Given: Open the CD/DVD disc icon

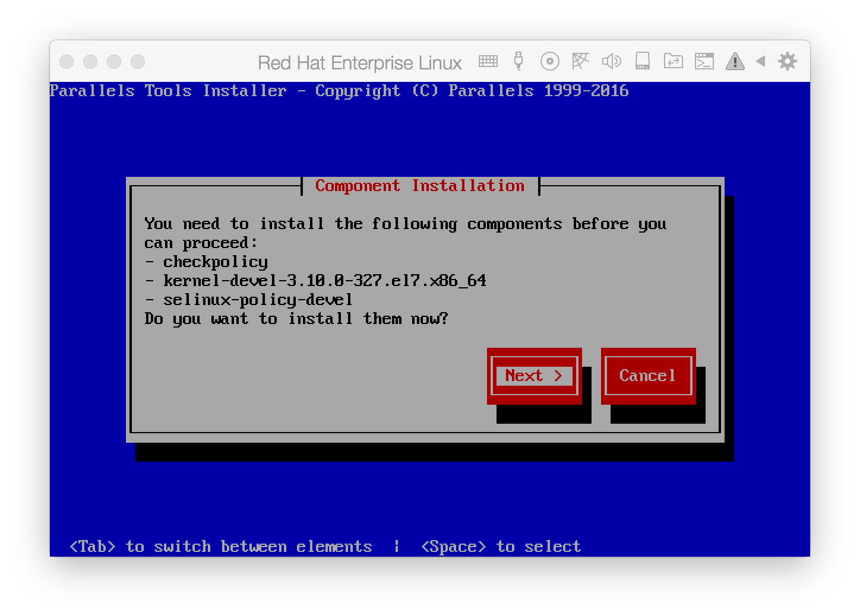Looking at the screenshot, I should [550, 61].
